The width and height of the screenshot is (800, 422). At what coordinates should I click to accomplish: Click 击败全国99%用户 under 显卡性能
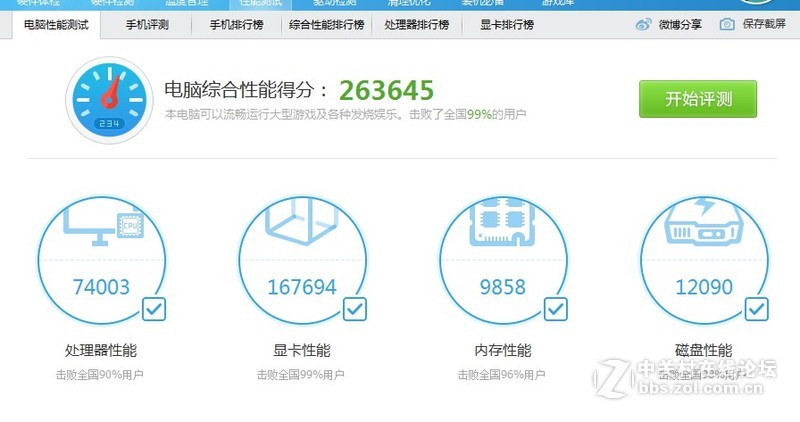click(301, 375)
